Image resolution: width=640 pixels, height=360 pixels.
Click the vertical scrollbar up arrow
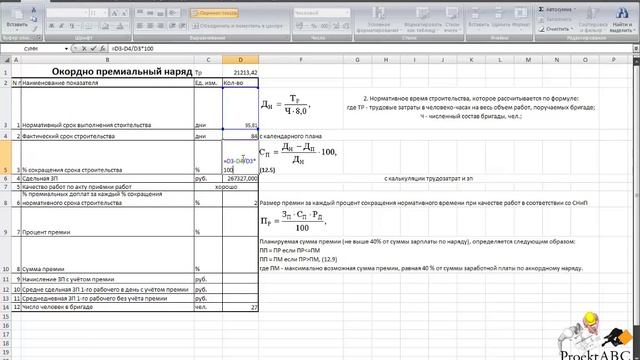pyautogui.click(x=636, y=60)
